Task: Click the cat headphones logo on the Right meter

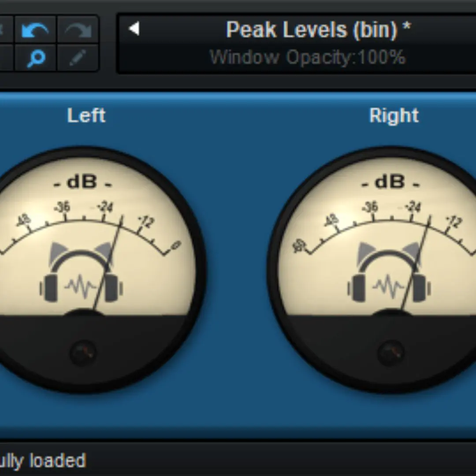Action: tap(389, 272)
